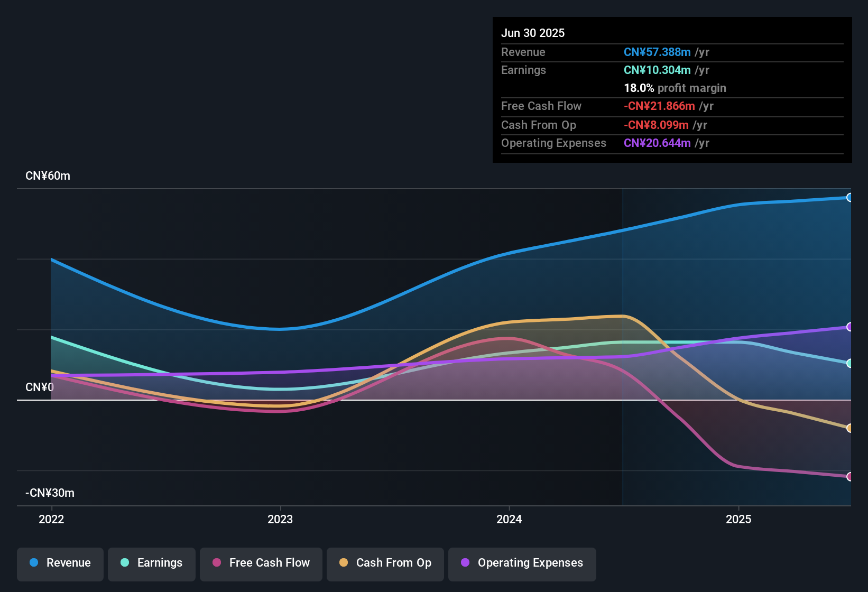
Task: Click the 18.0% profit margin text
Action: [x=675, y=88]
